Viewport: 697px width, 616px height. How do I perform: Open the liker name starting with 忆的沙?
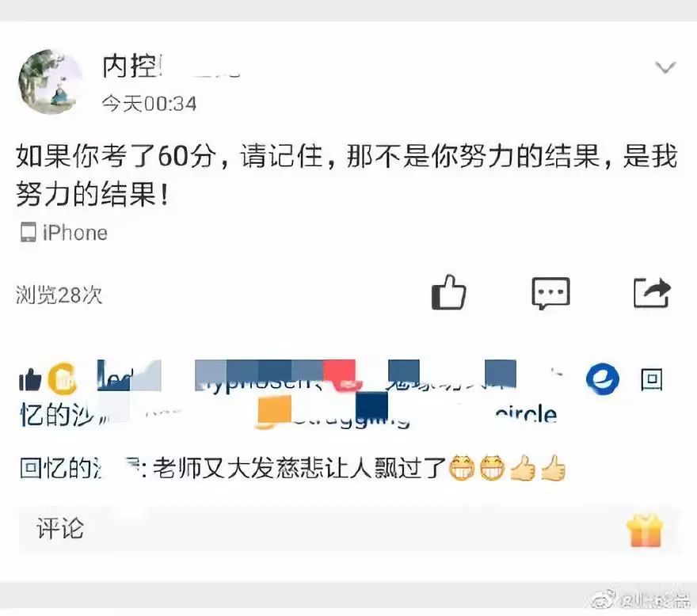click(x=58, y=414)
